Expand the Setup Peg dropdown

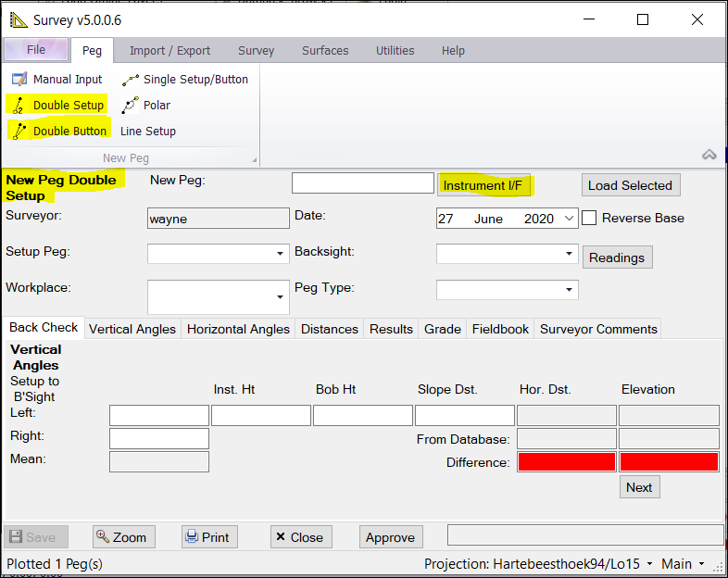tap(280, 253)
